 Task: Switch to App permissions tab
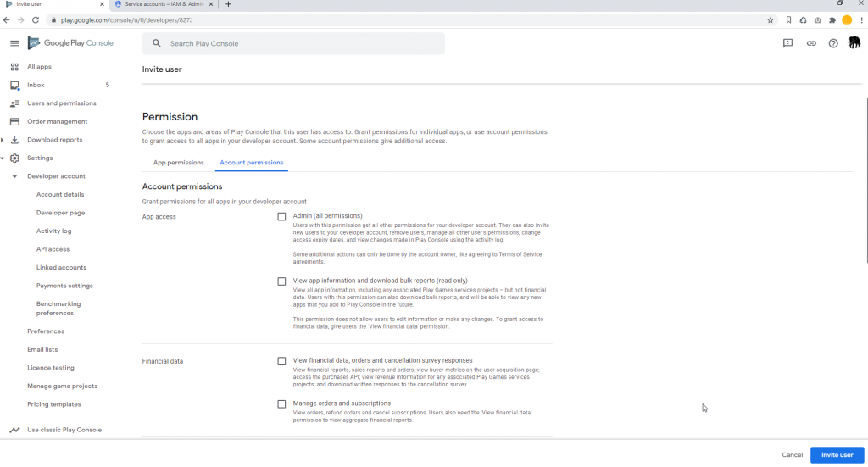click(178, 163)
